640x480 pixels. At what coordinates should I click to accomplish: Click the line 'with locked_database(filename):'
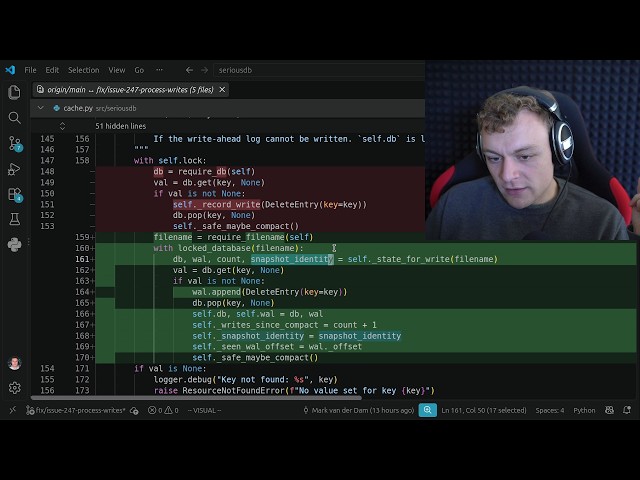tap(229, 248)
